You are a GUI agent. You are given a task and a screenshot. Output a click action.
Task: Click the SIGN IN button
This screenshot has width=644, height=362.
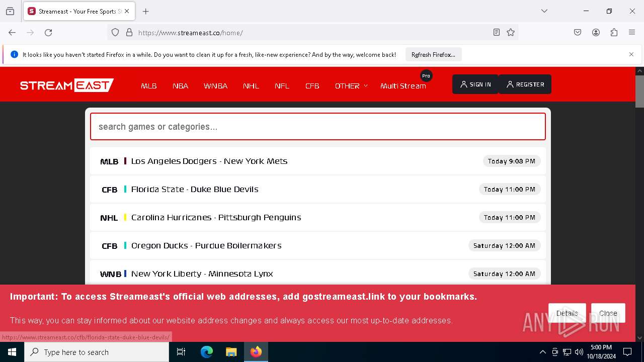tap(475, 84)
